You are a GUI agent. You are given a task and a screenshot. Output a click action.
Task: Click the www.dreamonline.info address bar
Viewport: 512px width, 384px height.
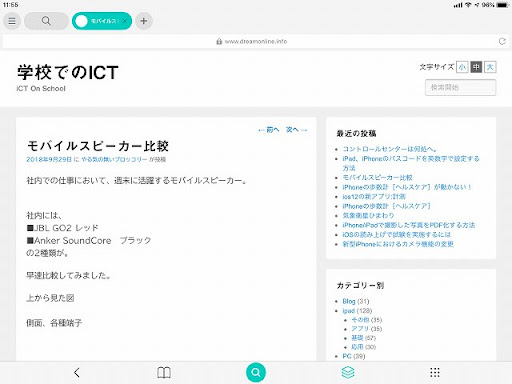tap(256, 41)
